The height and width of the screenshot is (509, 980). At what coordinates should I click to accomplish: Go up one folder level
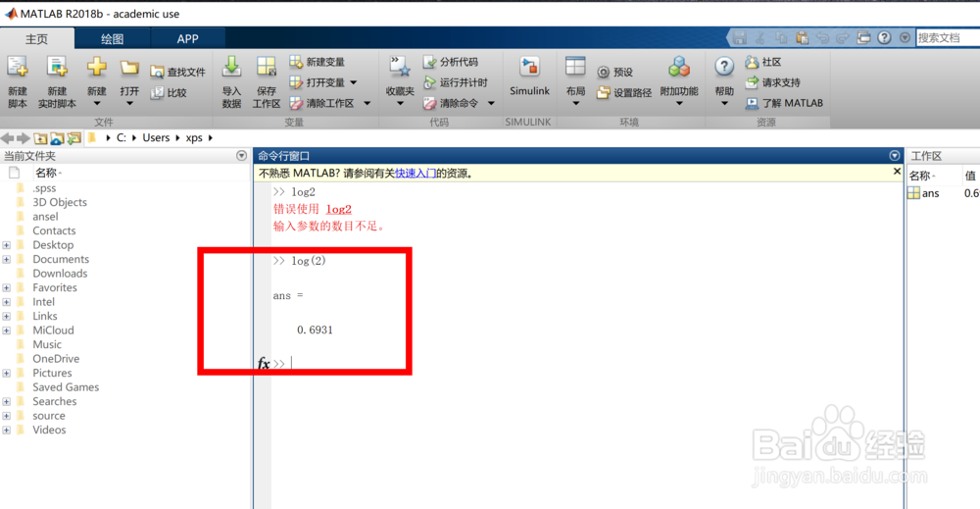(x=40, y=138)
